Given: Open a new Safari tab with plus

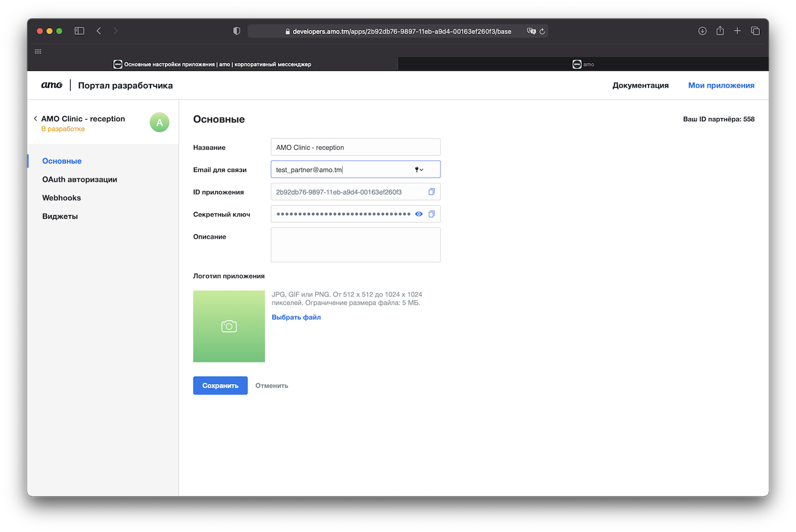Looking at the screenshot, I should (738, 31).
